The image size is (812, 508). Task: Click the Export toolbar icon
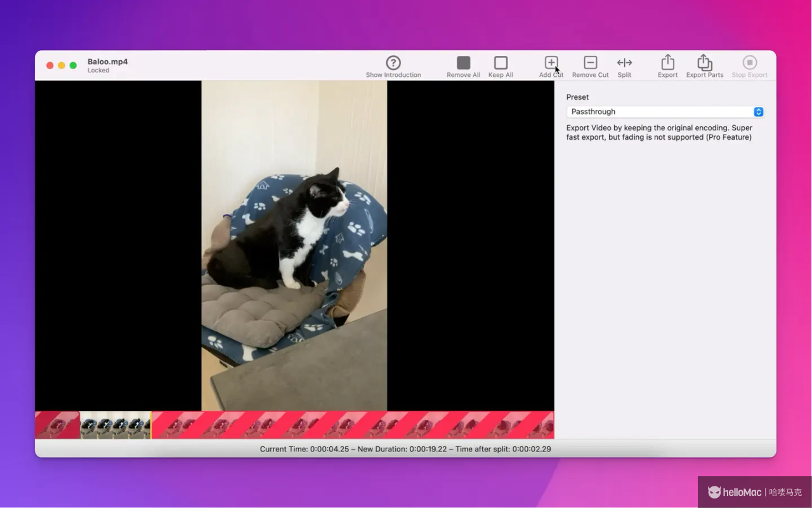tap(667, 62)
